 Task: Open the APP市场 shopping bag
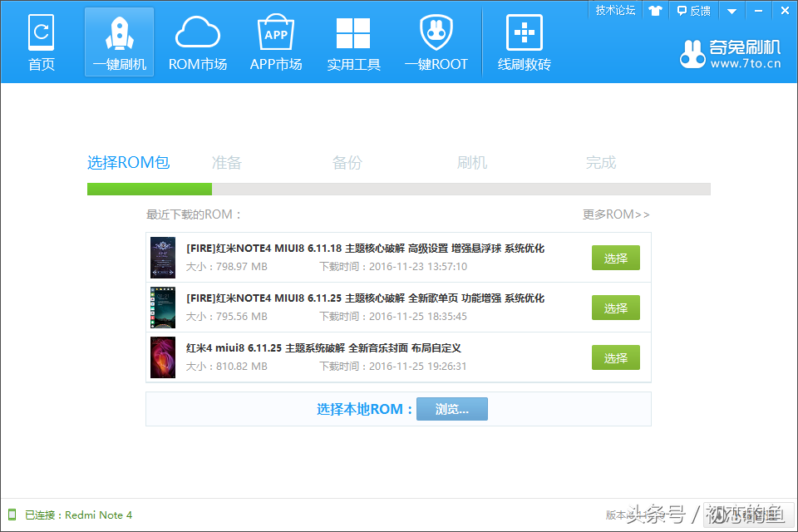click(276, 42)
